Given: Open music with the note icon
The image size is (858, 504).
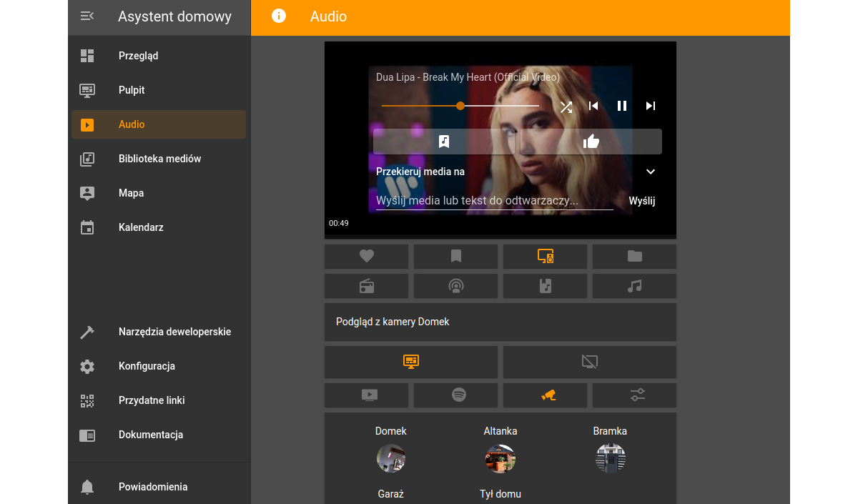Looking at the screenshot, I should (635, 286).
